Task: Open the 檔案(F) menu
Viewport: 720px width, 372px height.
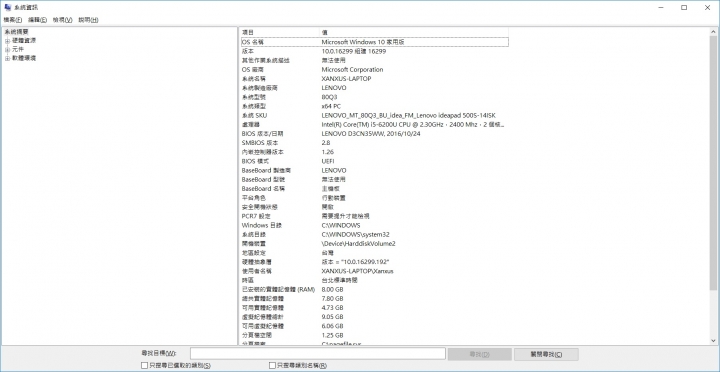Action: tap(13, 20)
